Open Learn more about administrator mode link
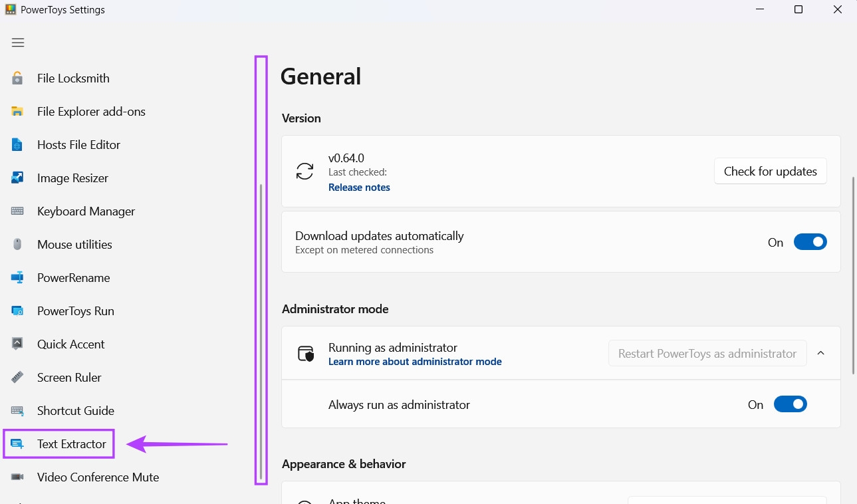Viewport: 857px width, 504px height. pyautogui.click(x=415, y=362)
